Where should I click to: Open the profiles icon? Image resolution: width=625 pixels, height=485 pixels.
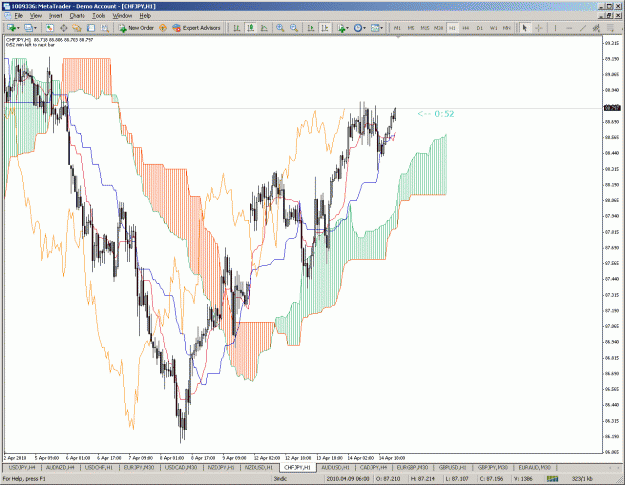28,28
